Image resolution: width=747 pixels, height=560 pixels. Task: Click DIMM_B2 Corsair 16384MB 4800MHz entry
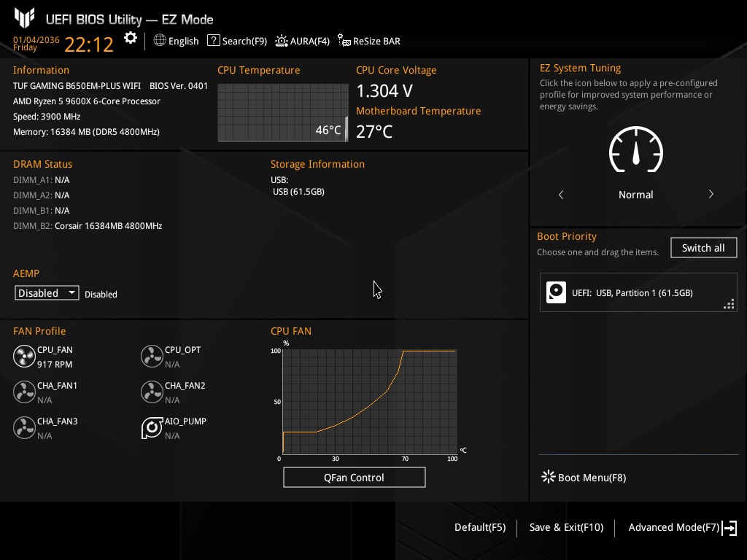[88, 226]
